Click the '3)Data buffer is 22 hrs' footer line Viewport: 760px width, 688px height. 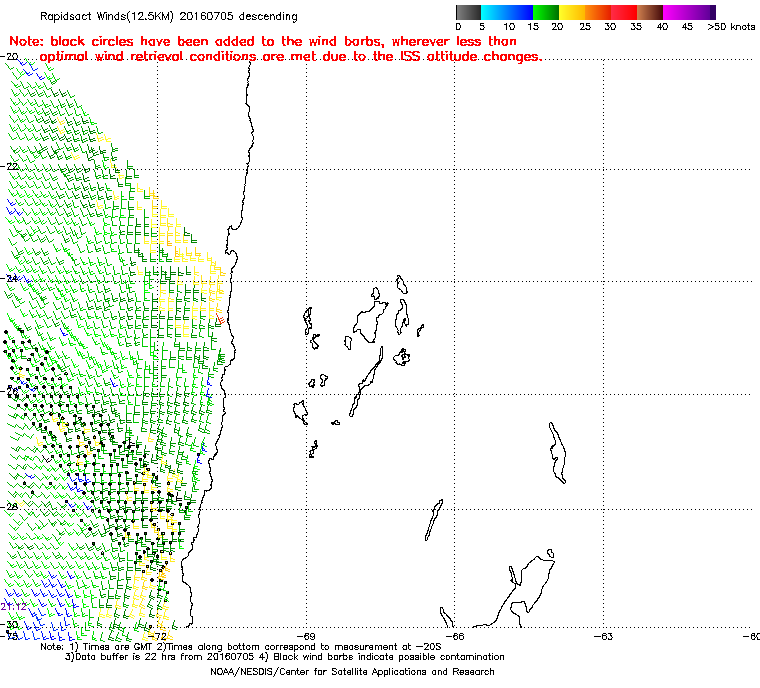tap(285, 657)
